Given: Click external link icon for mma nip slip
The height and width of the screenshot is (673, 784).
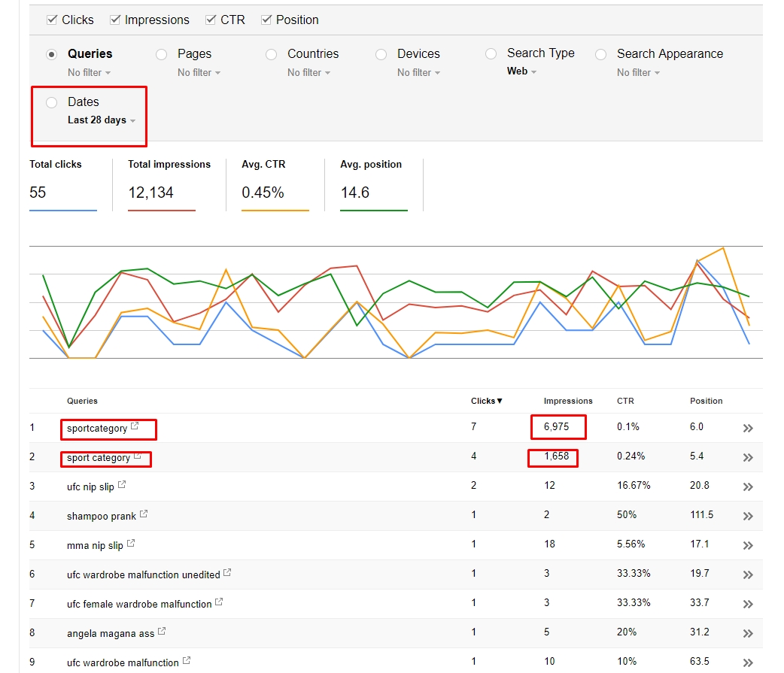Looking at the screenshot, I should [131, 544].
